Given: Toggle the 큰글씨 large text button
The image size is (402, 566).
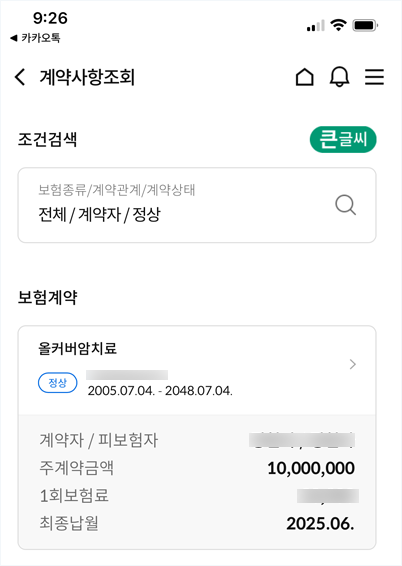Looking at the screenshot, I should pos(343,139).
